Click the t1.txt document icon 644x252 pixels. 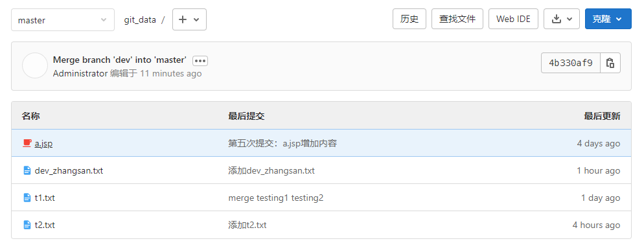pyautogui.click(x=27, y=198)
